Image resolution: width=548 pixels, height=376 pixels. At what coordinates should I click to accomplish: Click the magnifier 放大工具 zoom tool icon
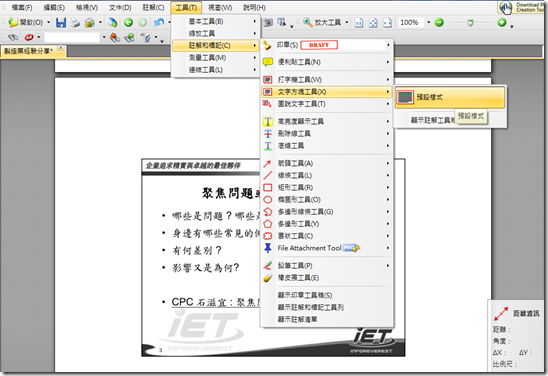(x=308, y=23)
